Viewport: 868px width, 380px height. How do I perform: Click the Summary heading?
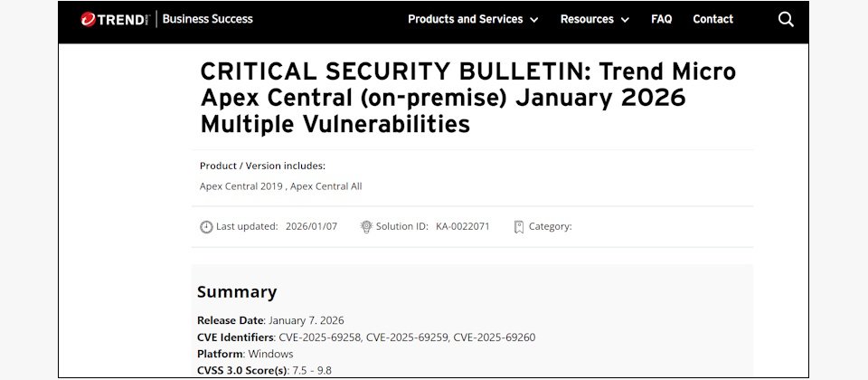pyautogui.click(x=237, y=291)
